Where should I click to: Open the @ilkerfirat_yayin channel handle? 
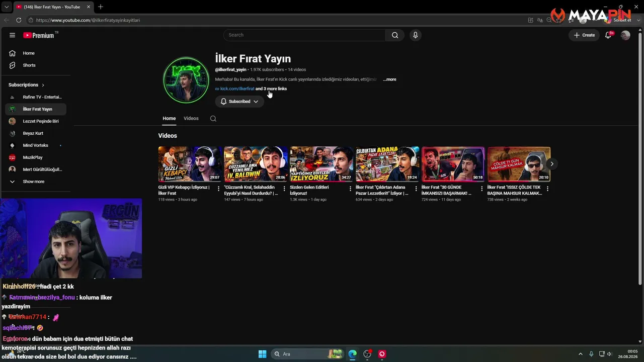[231, 70]
